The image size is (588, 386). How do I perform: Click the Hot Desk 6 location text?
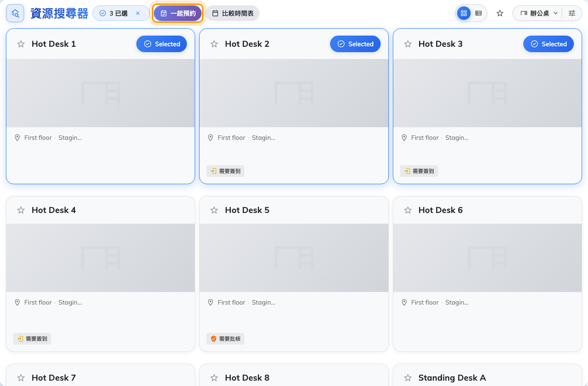(440, 303)
